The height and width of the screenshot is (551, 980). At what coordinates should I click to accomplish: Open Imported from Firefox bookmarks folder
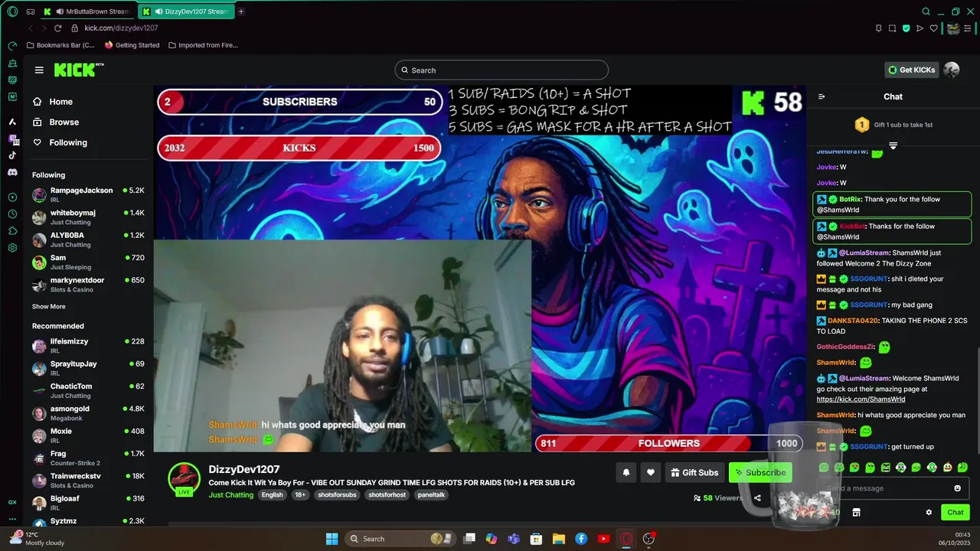click(203, 45)
